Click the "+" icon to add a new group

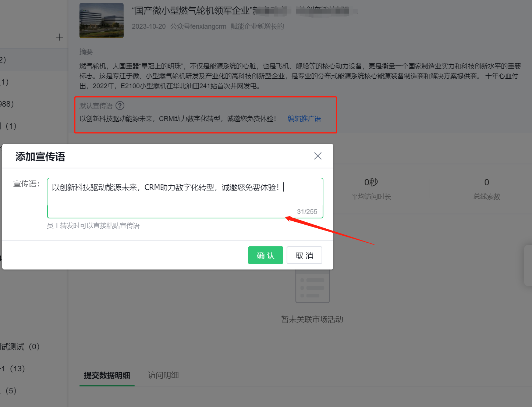pyautogui.click(x=59, y=37)
